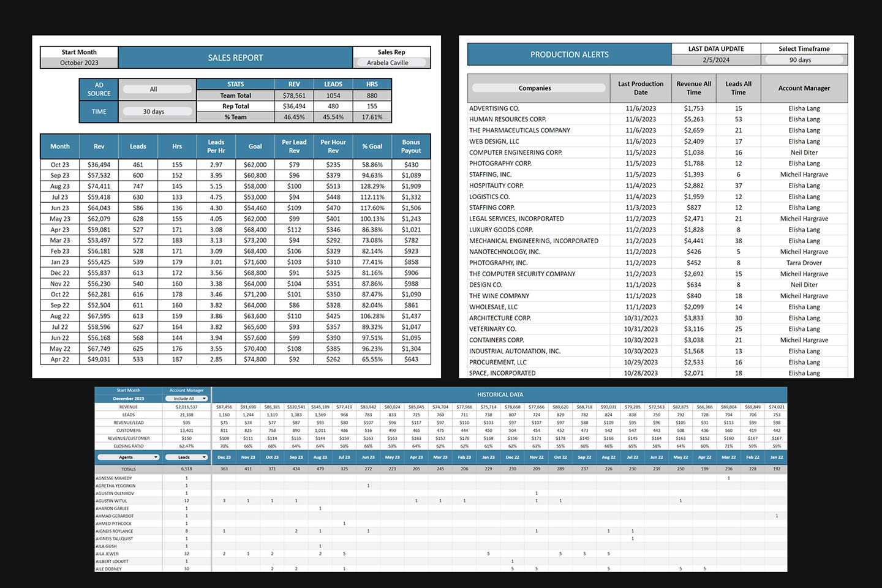
Task: Select agent AGNESSE MAHEDY
Action: pyautogui.click(x=114, y=478)
